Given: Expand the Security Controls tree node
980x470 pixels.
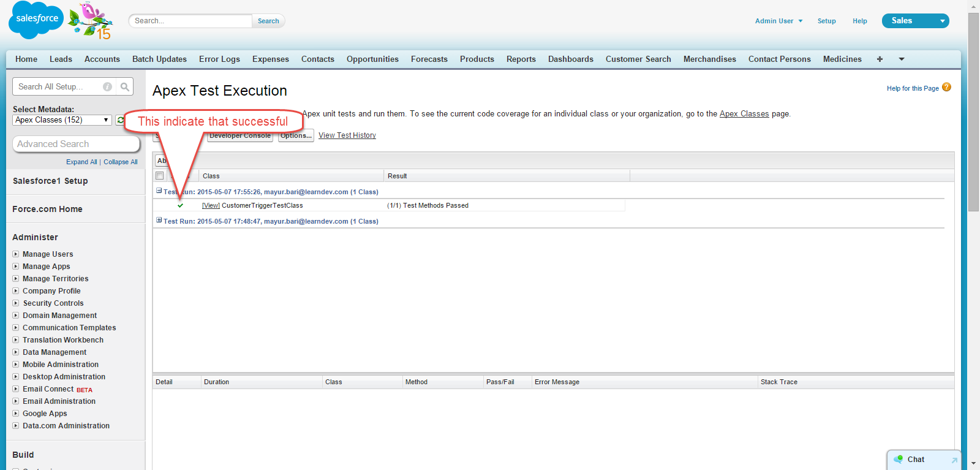Looking at the screenshot, I should [x=16, y=303].
